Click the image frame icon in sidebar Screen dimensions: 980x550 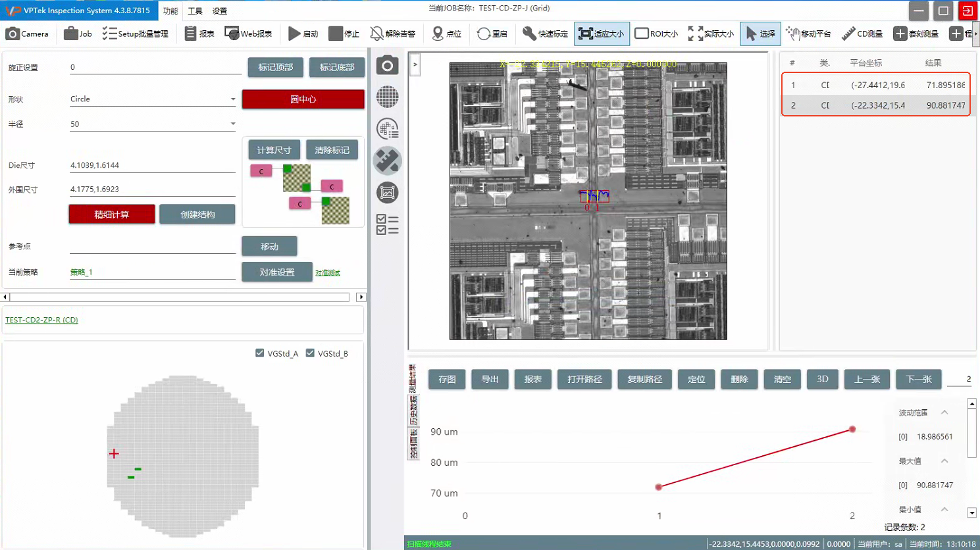(x=387, y=193)
